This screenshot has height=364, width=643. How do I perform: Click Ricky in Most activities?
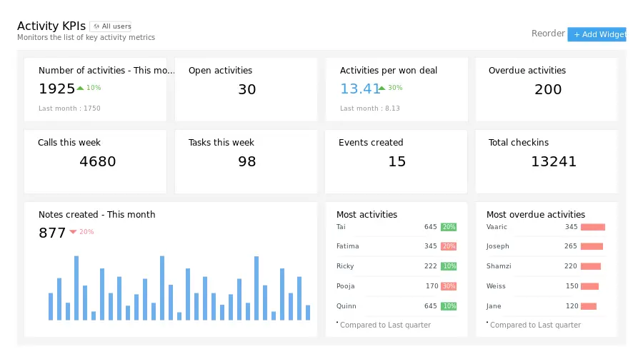click(345, 266)
